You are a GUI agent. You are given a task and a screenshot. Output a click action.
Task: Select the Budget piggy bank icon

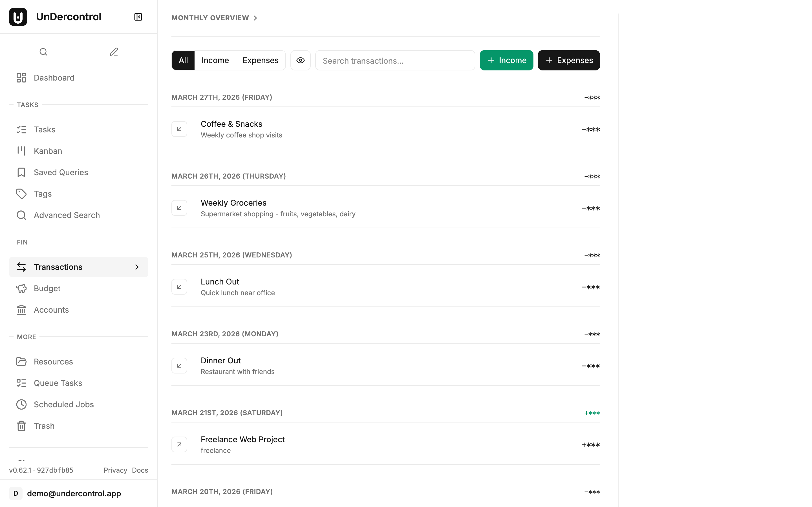(21, 288)
